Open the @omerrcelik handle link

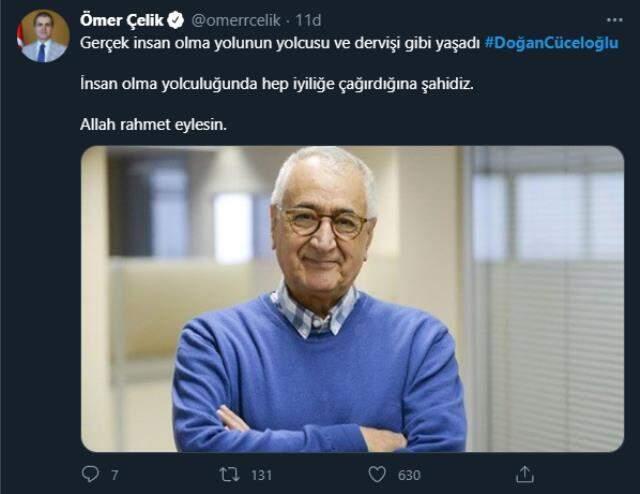coord(236,20)
